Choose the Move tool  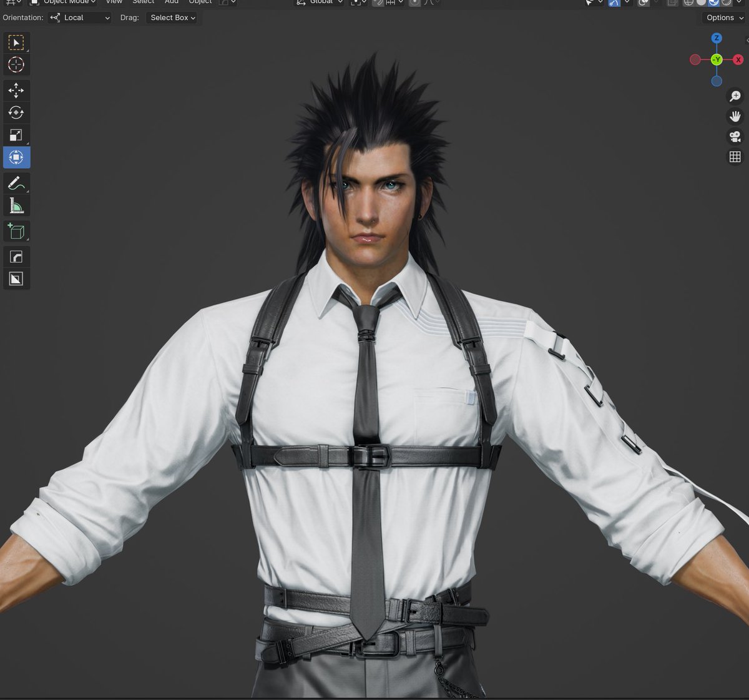pyautogui.click(x=16, y=91)
